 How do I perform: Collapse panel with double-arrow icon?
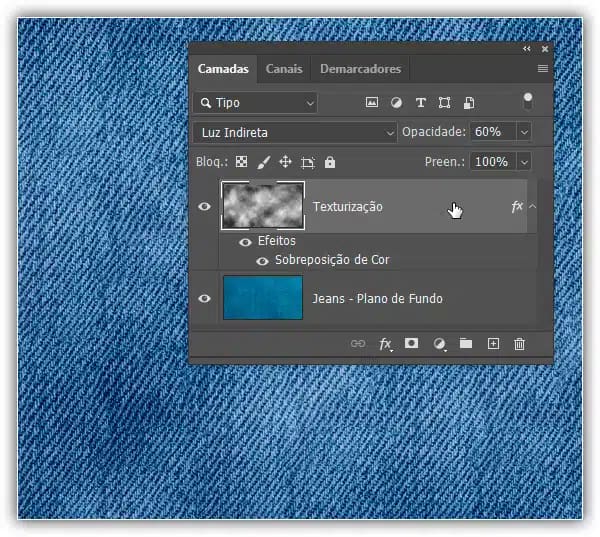click(527, 49)
